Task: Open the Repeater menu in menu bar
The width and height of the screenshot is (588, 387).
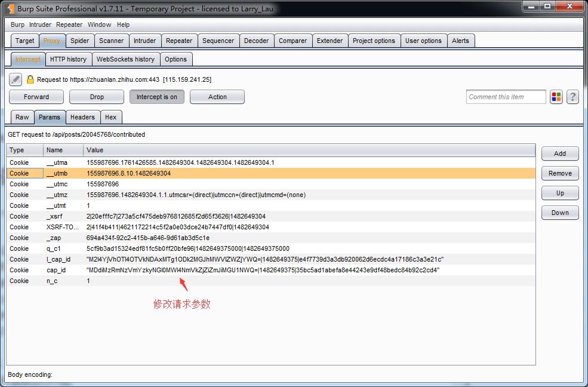Action: [69, 24]
